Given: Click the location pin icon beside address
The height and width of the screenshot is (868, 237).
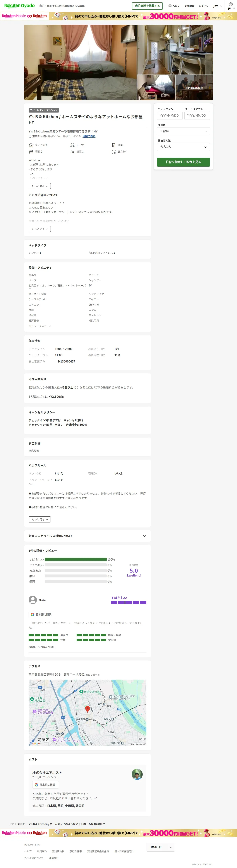Looking at the screenshot, I should 30,136.
